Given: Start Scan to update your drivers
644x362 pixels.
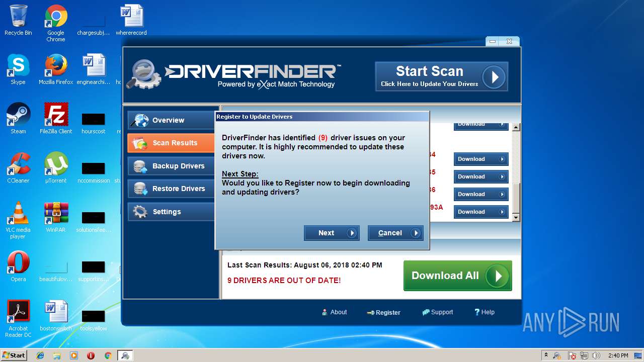Looking at the screenshot, I should click(441, 76).
